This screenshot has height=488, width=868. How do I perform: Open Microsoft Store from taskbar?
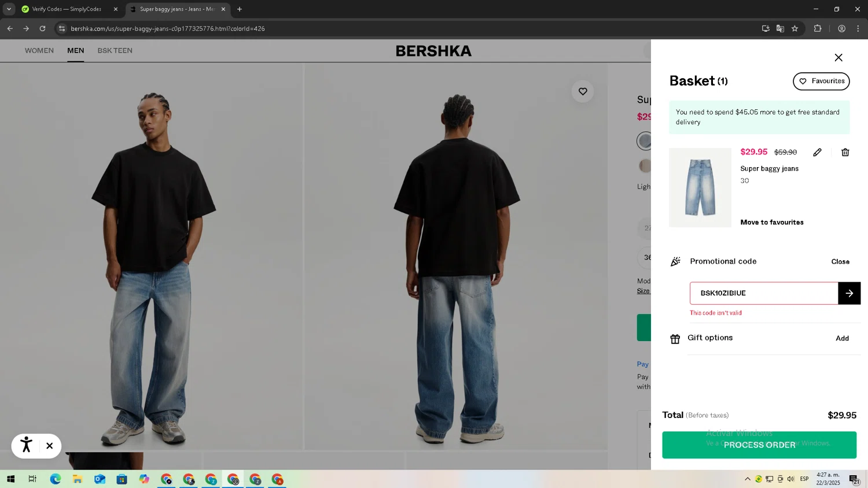point(122,479)
